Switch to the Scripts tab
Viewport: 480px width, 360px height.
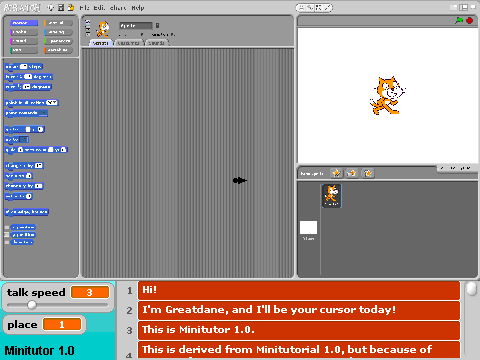click(100, 43)
